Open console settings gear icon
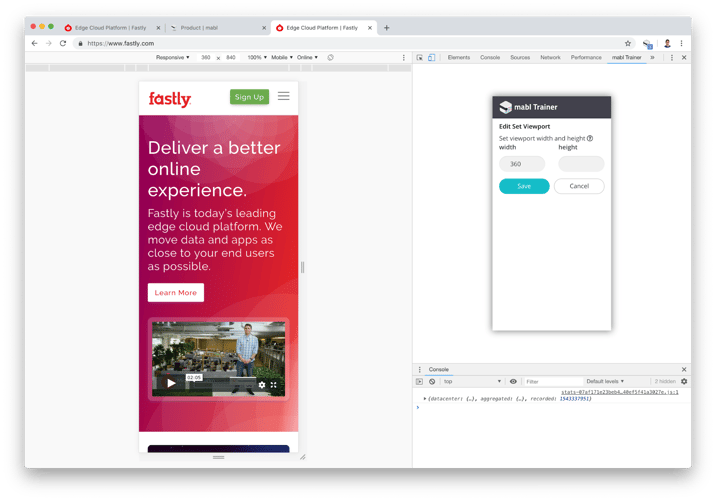Image resolution: width=716 pixels, height=501 pixels. (x=684, y=381)
